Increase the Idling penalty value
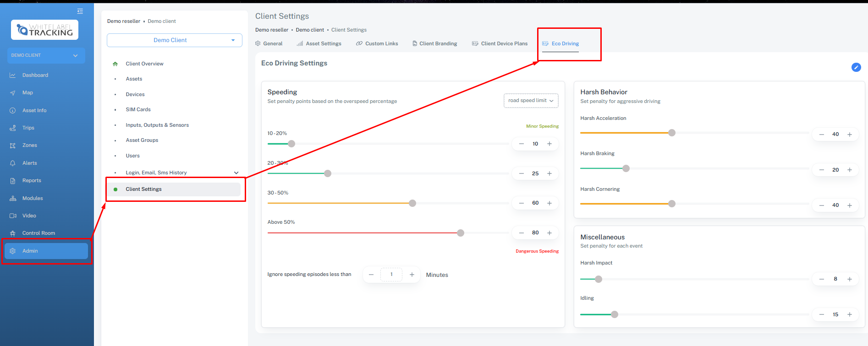 (x=849, y=314)
